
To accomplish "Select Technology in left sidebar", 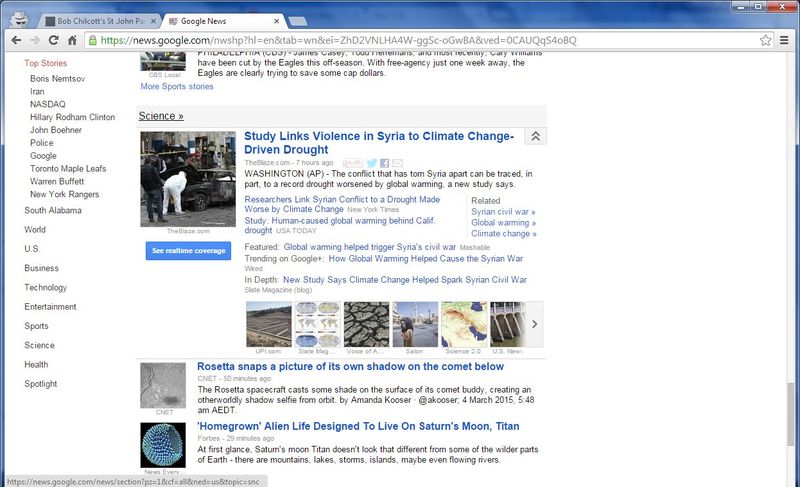I will [x=46, y=288].
